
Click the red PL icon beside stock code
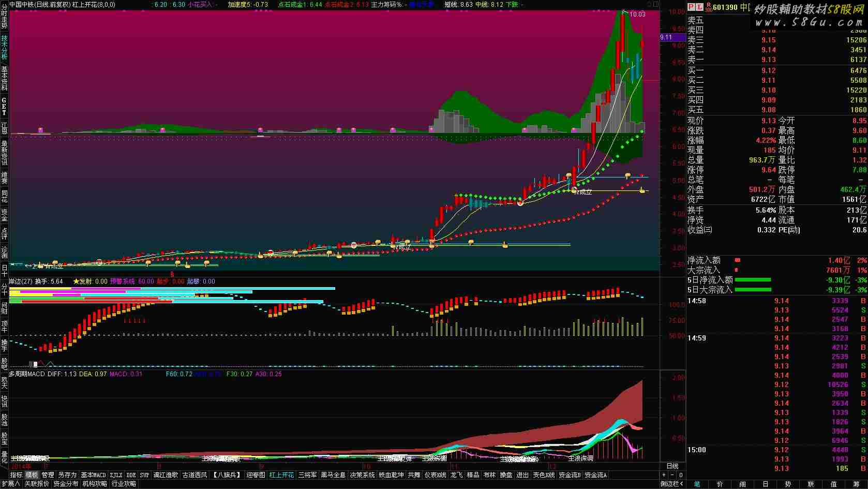click(695, 7)
